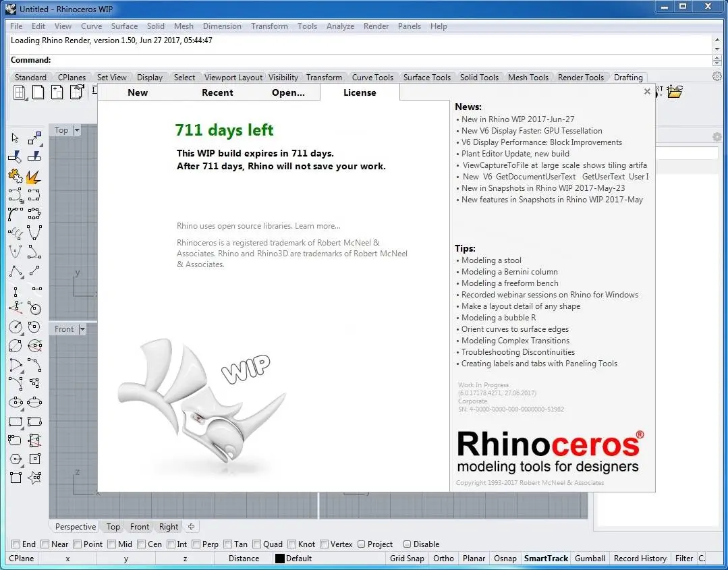Viewport: 728px width, 570px height.
Task: Select the Polyline tool icon
Action: coord(16,271)
